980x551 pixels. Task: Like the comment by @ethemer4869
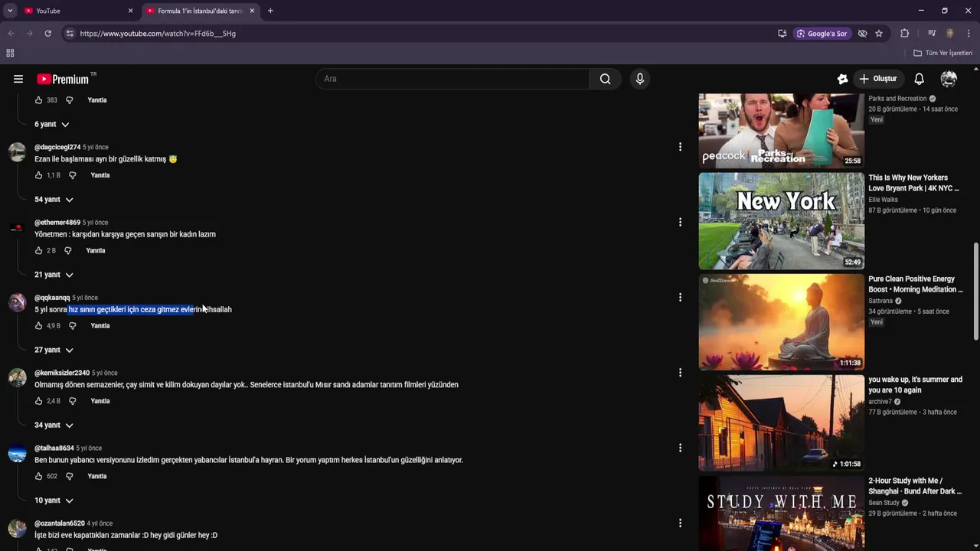[x=39, y=250]
